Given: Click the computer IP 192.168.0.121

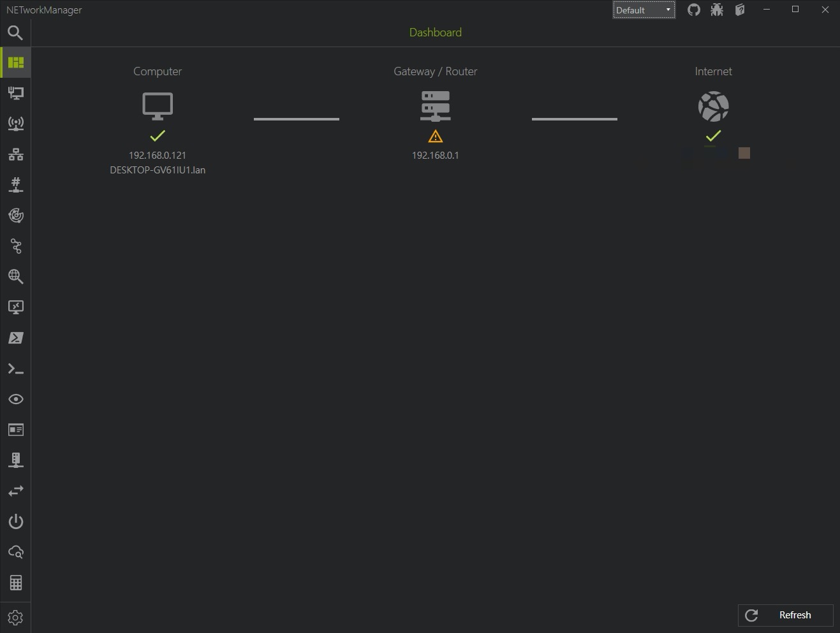Looking at the screenshot, I should [158, 155].
